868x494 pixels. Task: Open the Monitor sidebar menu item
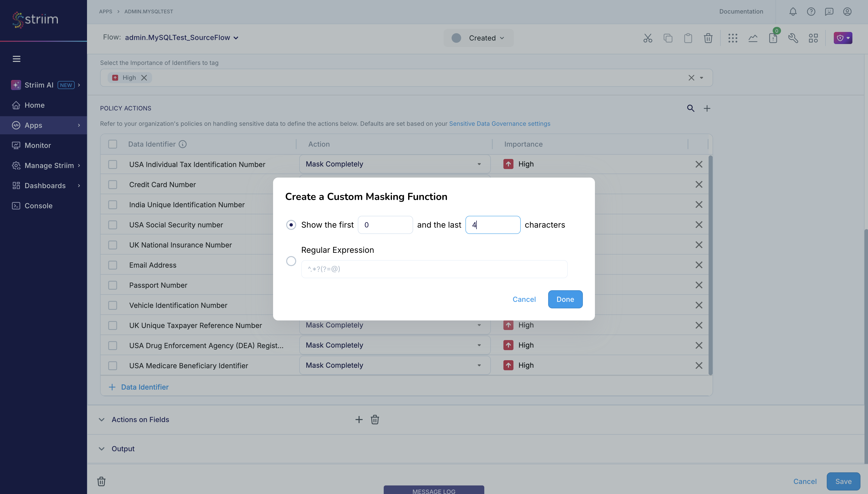[38, 145]
